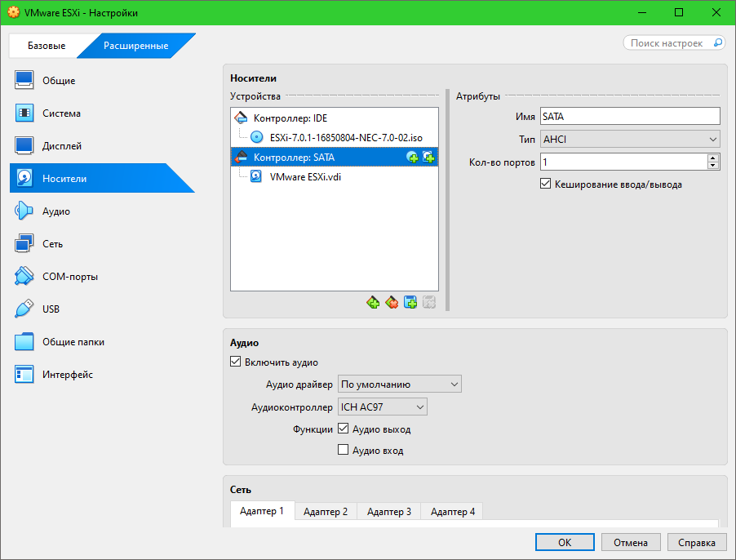Image resolution: width=736 pixels, height=560 pixels.
Task: Go to the Дисплей settings section
Action: pos(62,146)
